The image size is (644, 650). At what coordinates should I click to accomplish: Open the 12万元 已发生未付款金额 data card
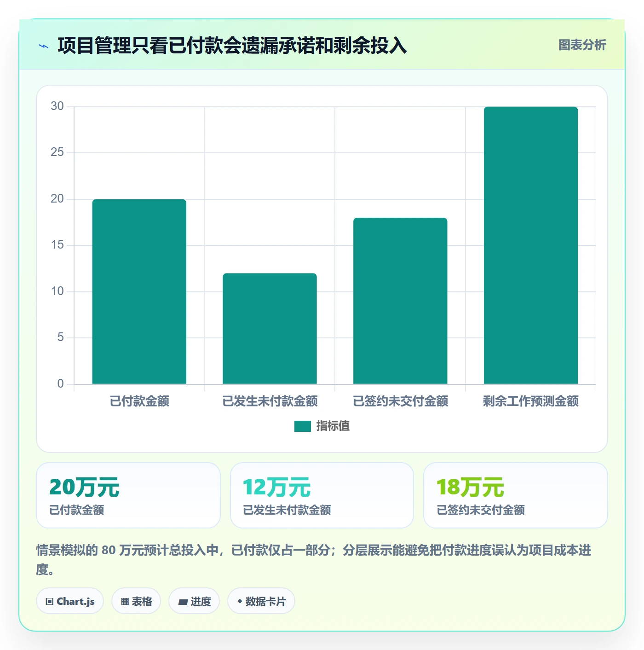(322, 495)
